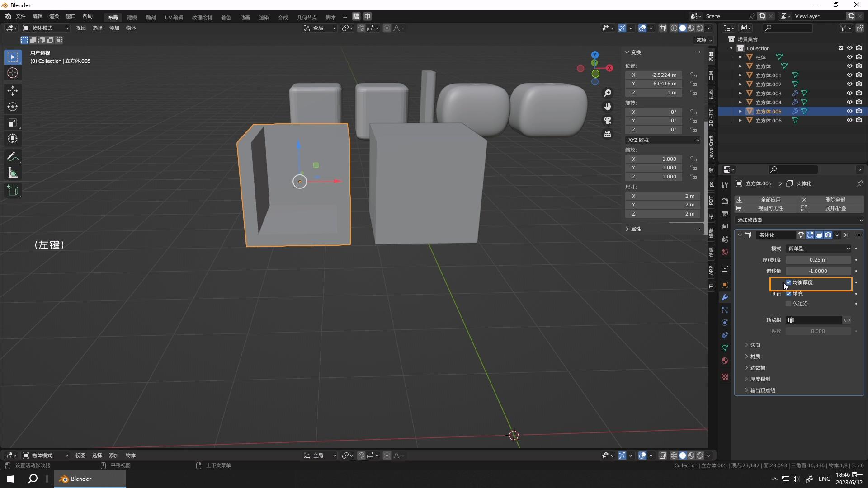Hide 立方体.003 with its eye icon
The image size is (868, 488).
[x=849, y=93]
